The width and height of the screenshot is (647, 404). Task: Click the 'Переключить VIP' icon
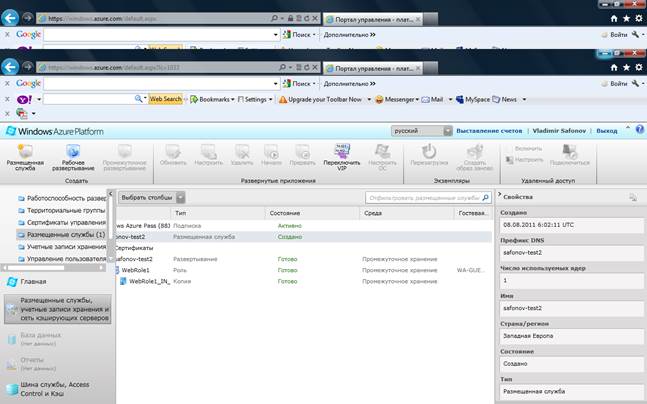[342, 157]
